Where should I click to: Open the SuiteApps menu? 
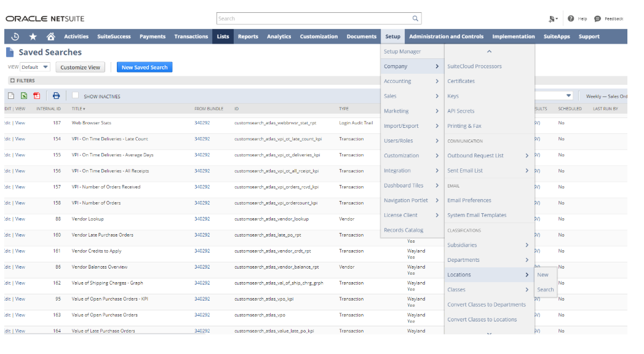(x=557, y=36)
